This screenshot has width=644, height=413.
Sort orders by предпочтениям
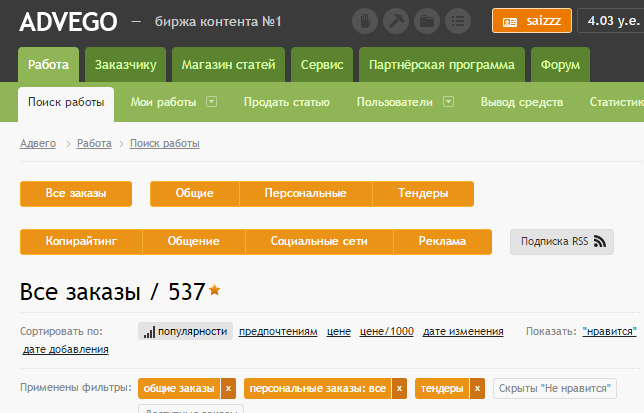pos(278,331)
